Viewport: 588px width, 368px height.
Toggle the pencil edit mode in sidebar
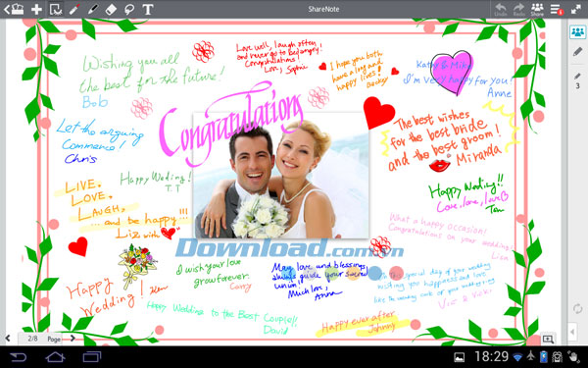[x=577, y=52]
